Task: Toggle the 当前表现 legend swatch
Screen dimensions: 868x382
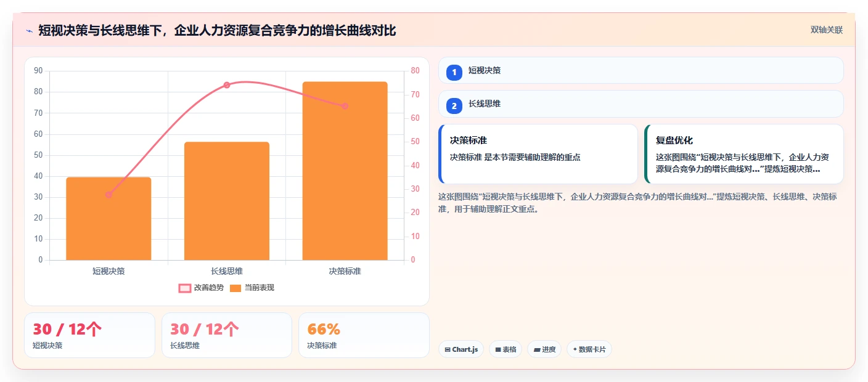Action: coord(235,288)
